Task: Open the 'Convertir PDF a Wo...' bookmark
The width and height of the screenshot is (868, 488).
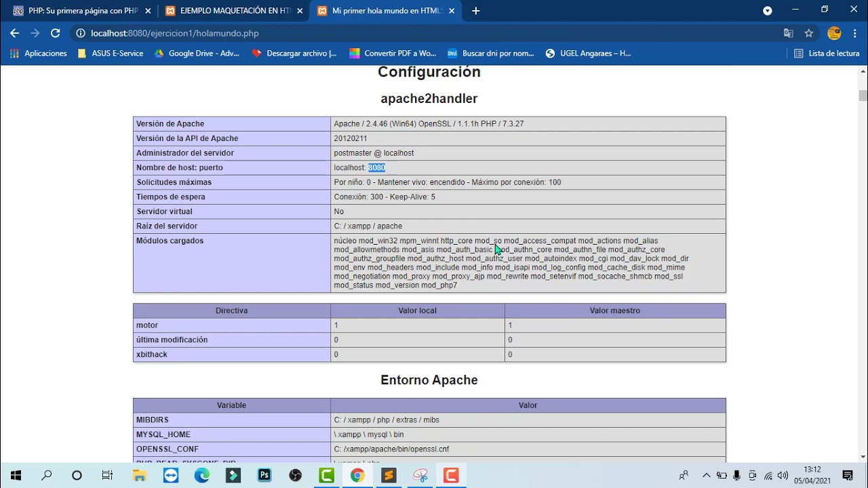Action: (x=393, y=54)
